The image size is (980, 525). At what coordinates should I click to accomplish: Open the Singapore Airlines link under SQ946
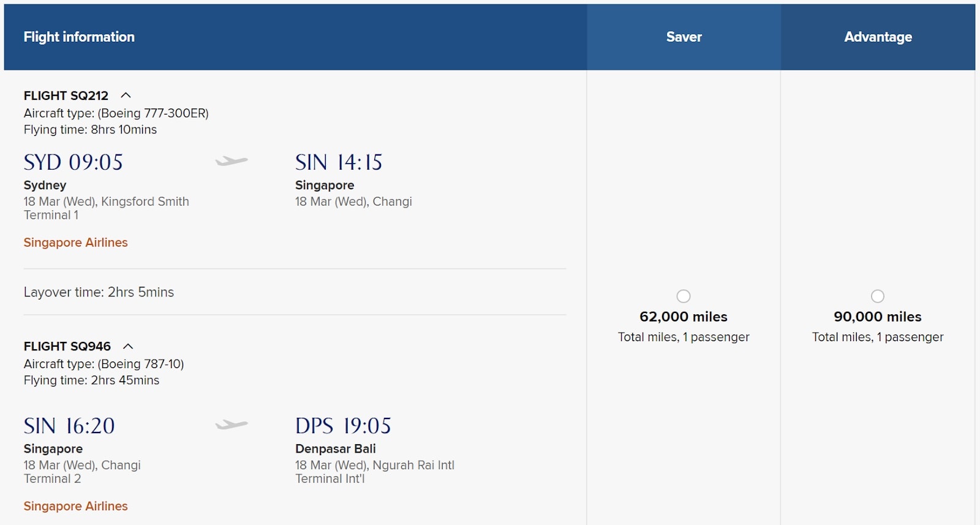76,506
